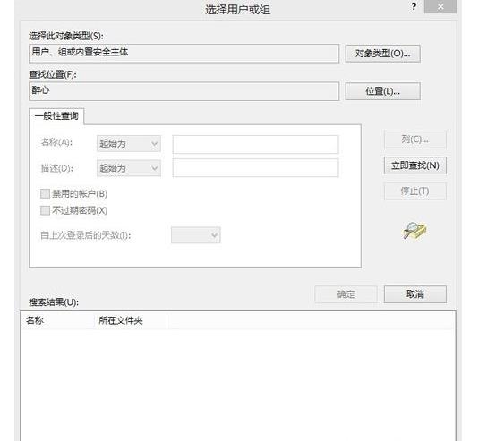Viewport: 504px width, 441px height.
Task: Open the 描述(D) 起始为 dropdown
Action: click(129, 168)
